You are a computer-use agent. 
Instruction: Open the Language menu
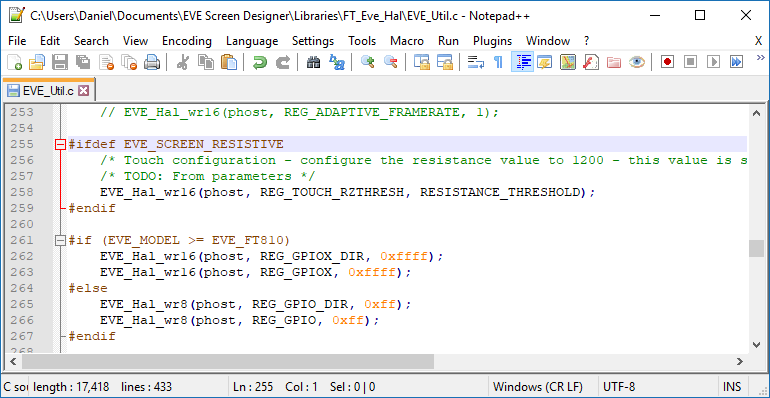252,41
